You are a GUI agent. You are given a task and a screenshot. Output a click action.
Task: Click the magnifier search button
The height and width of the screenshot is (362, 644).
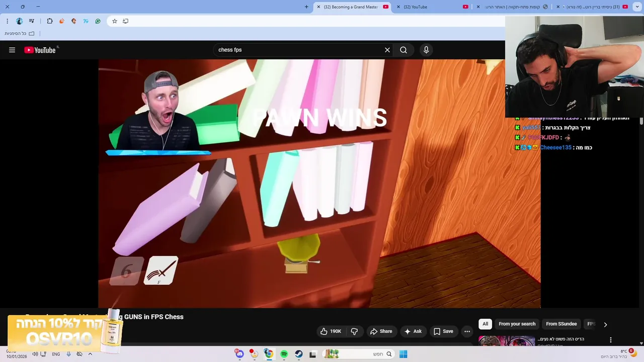pos(404,50)
